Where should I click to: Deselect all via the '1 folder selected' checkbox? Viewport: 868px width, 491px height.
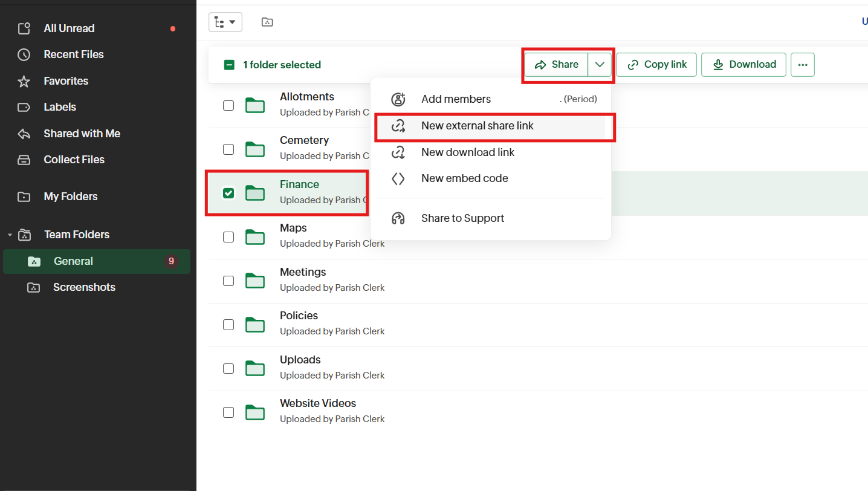click(x=229, y=65)
